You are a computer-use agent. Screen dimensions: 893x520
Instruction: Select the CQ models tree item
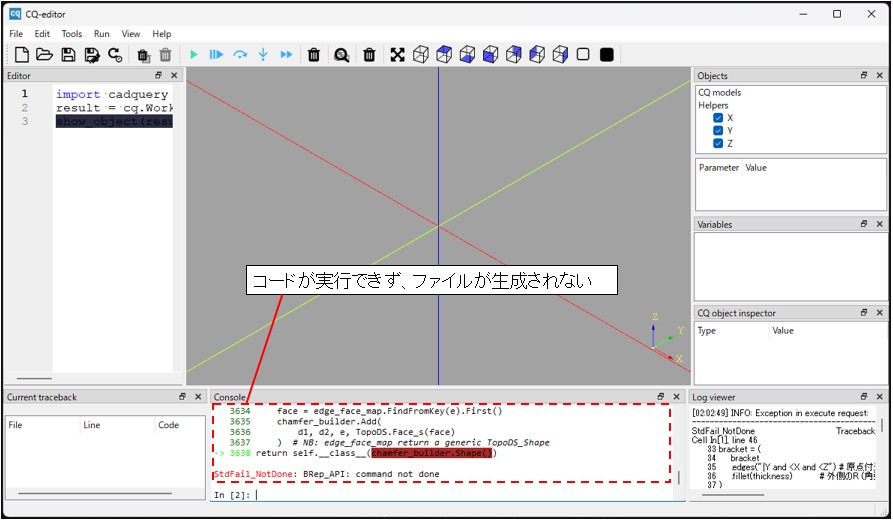click(720, 93)
